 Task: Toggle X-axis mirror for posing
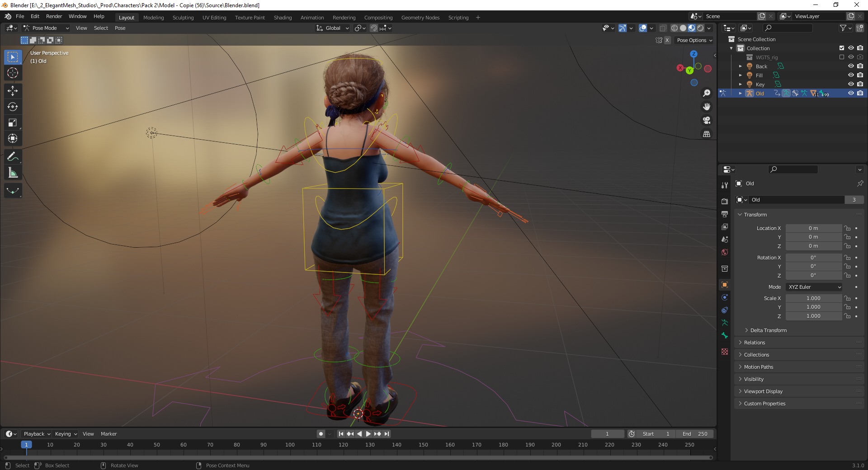point(667,40)
